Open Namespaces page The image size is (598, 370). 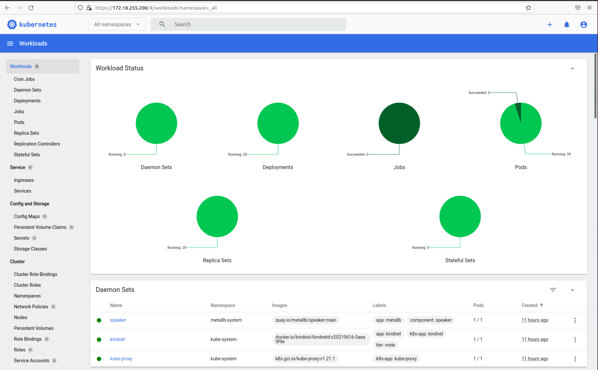point(27,296)
